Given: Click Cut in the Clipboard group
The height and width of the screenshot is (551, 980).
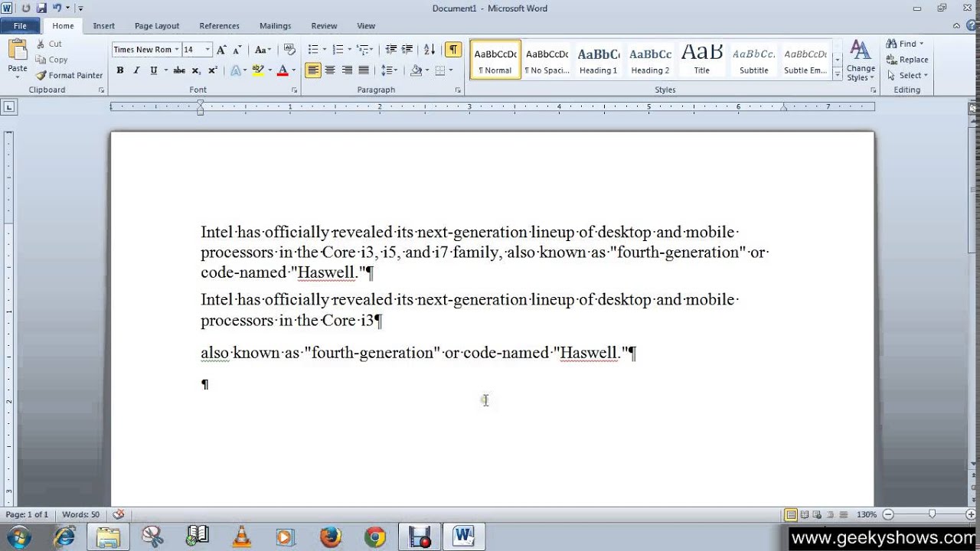Looking at the screenshot, I should tap(49, 44).
